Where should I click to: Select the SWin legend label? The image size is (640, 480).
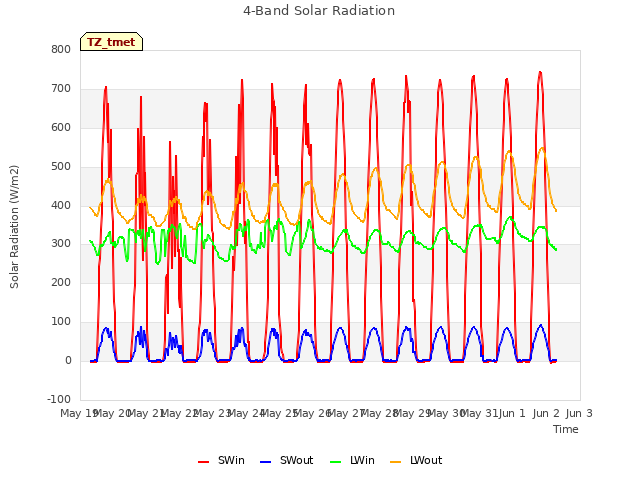[231, 460]
